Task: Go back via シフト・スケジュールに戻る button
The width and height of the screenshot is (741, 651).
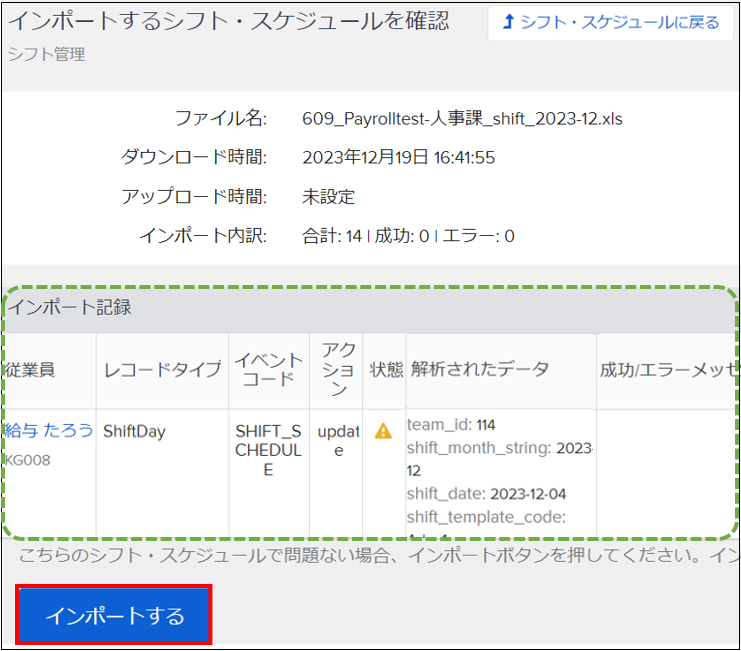Action: click(610, 23)
